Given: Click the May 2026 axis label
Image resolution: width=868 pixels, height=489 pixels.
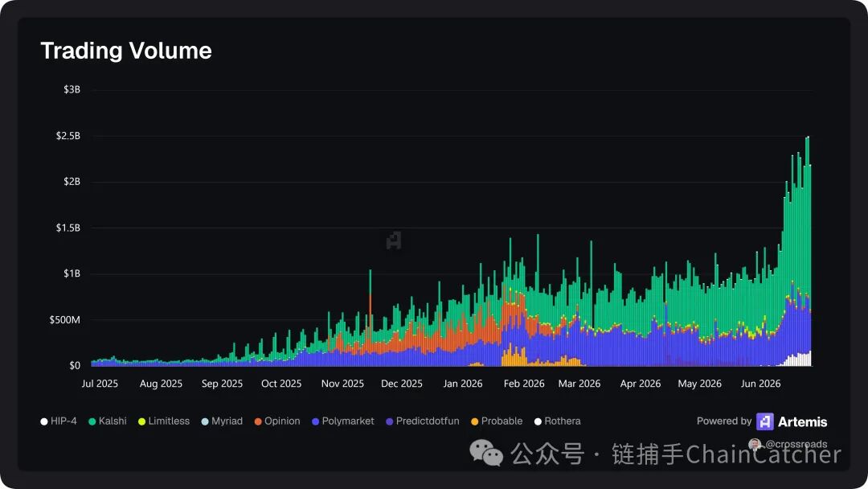Looking at the screenshot, I should pyautogui.click(x=700, y=384).
